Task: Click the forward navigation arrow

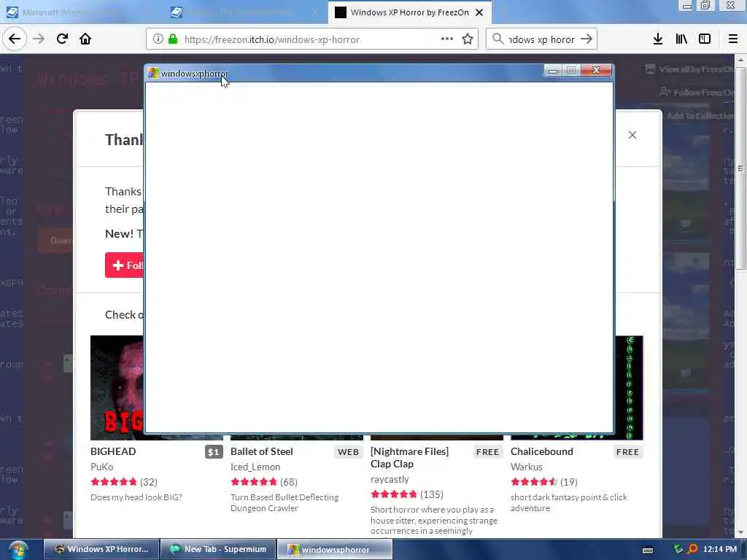Action: (39, 39)
